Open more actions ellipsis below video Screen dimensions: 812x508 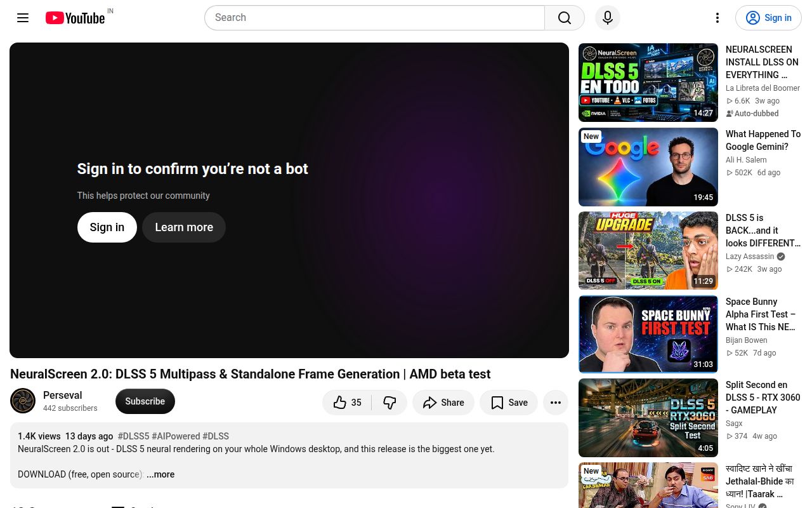[556, 403]
